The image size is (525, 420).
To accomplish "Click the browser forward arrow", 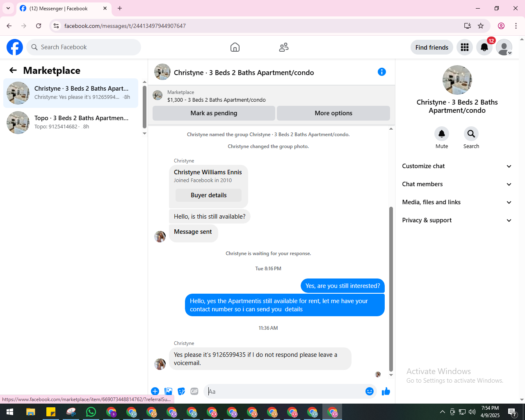I will point(24,26).
